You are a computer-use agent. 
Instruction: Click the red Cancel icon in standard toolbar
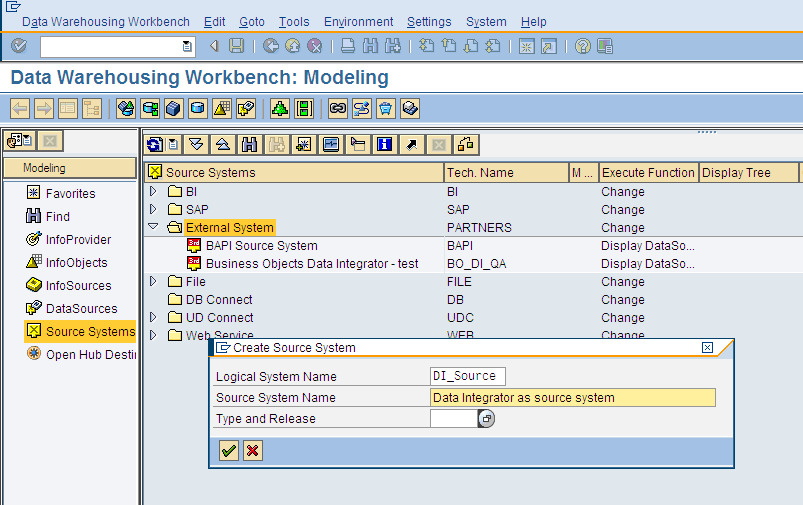pos(314,46)
